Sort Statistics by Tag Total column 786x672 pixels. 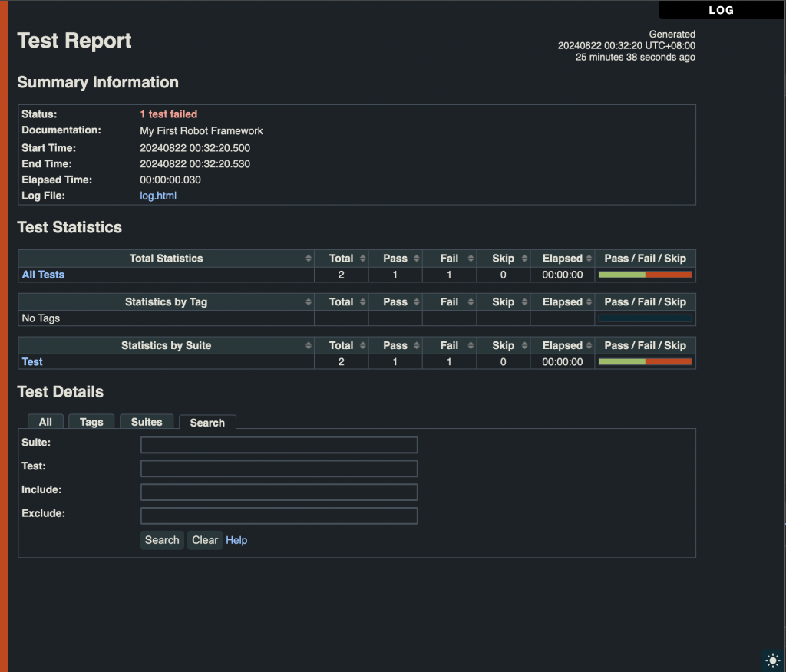tap(342, 301)
